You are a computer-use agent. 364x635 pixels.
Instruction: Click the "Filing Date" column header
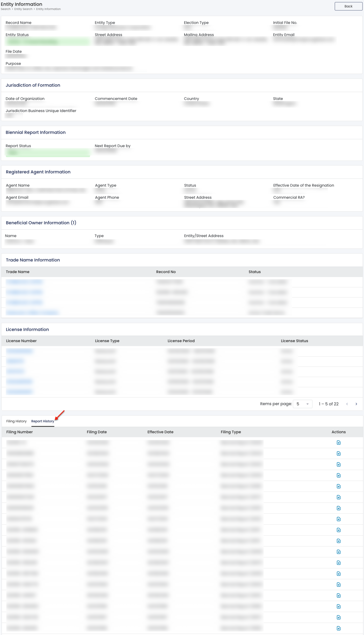click(x=97, y=432)
